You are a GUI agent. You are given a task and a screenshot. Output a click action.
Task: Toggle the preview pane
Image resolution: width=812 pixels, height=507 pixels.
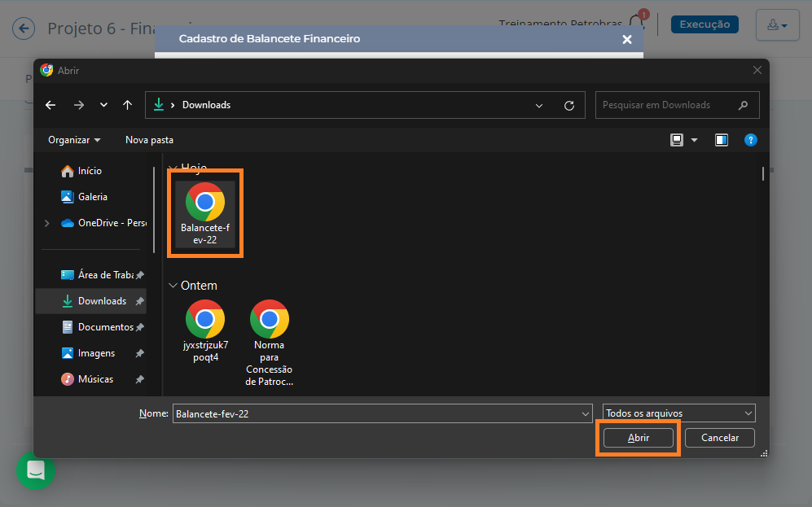tap(722, 140)
